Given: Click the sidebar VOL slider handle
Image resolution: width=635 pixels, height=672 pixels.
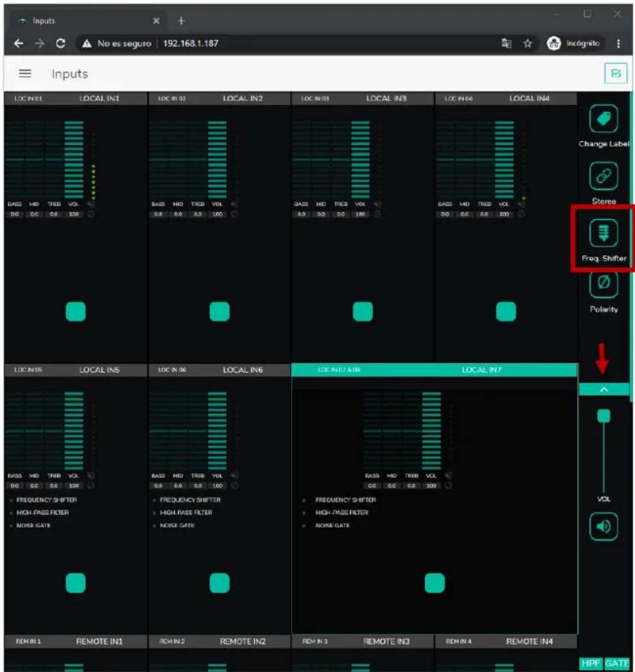Looking at the screenshot, I should (604, 416).
